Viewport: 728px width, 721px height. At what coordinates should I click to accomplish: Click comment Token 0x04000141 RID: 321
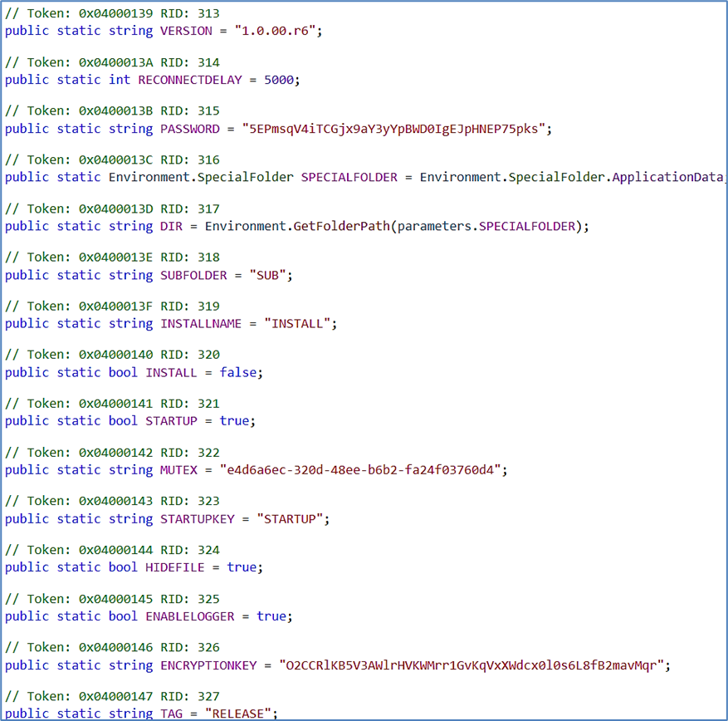[x=112, y=404]
